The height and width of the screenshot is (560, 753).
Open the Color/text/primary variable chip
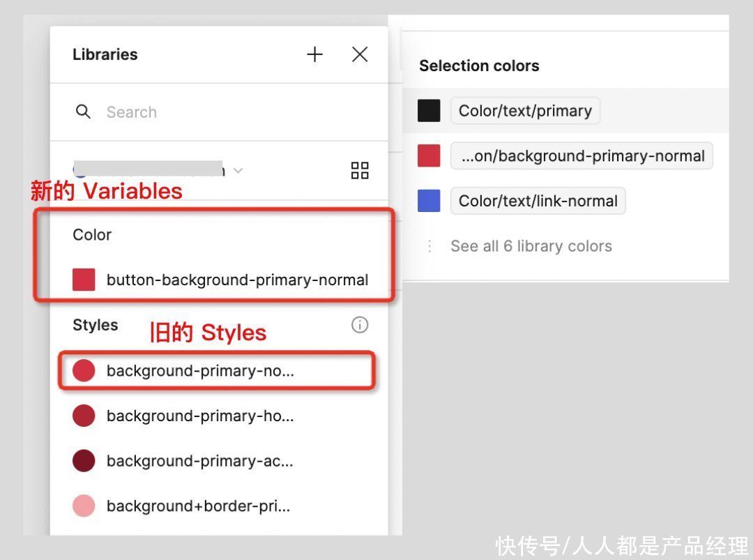pos(525,110)
